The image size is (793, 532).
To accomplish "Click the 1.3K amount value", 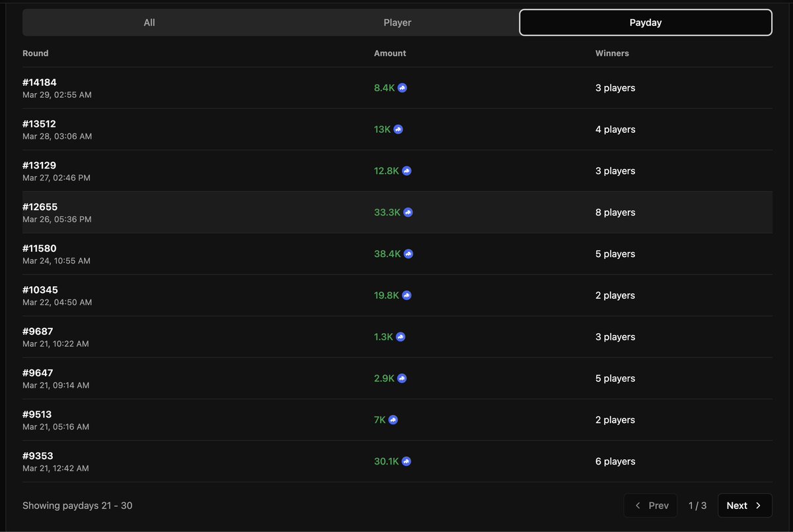I will [x=383, y=337].
